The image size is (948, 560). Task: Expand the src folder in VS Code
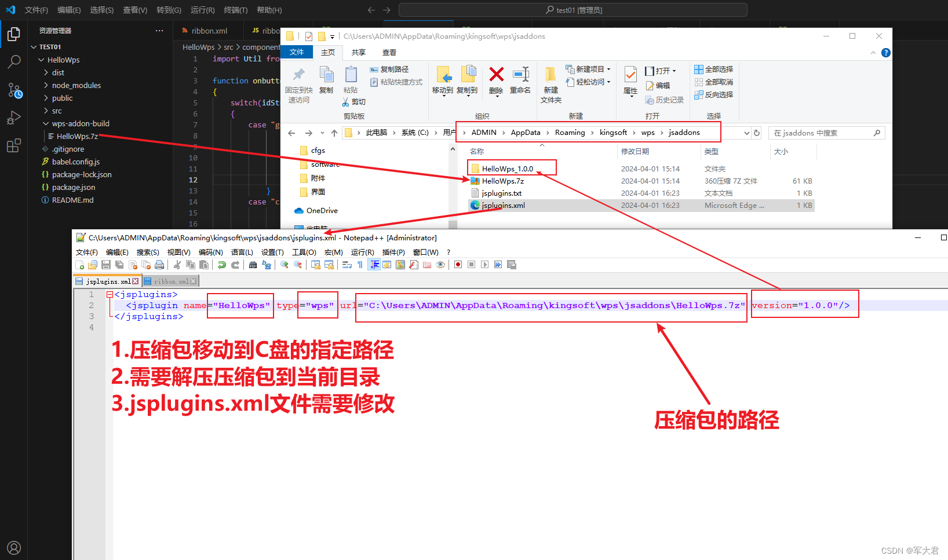click(46, 111)
